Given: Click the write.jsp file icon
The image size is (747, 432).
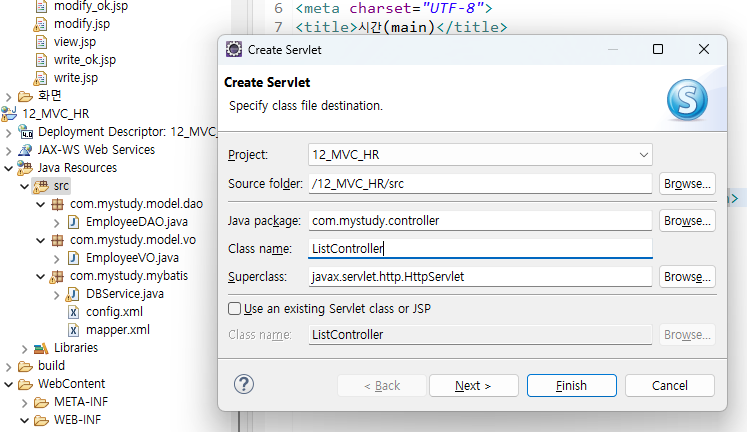Looking at the screenshot, I should pos(41,78).
